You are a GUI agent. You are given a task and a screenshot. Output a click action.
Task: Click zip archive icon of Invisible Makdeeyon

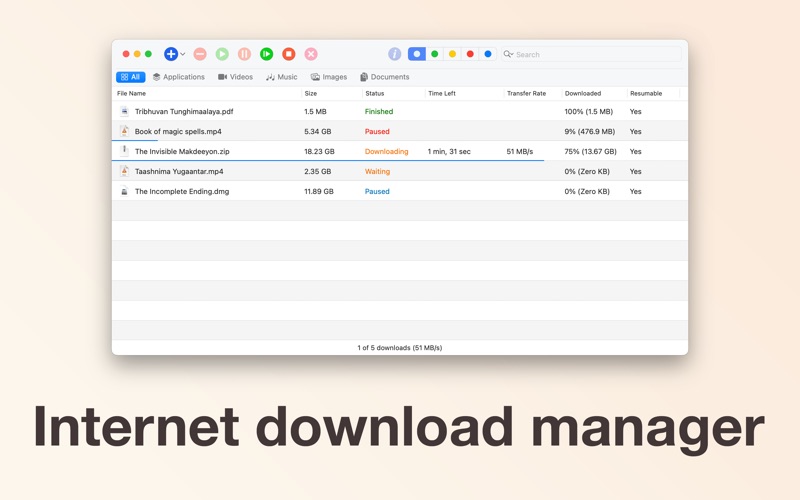124,151
